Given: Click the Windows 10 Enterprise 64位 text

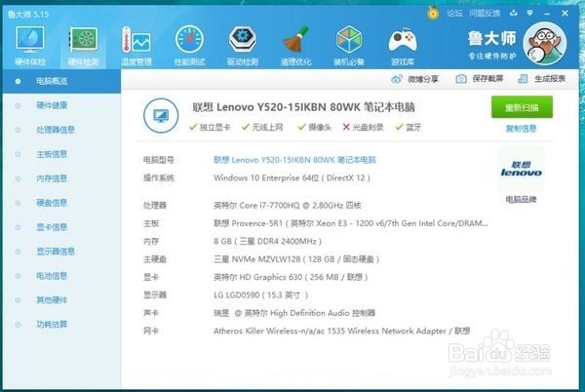Looking at the screenshot, I should click(x=292, y=177).
